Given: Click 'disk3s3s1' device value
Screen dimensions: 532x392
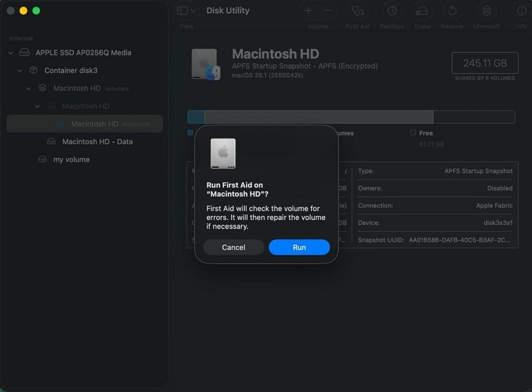Looking at the screenshot, I should (498, 223).
